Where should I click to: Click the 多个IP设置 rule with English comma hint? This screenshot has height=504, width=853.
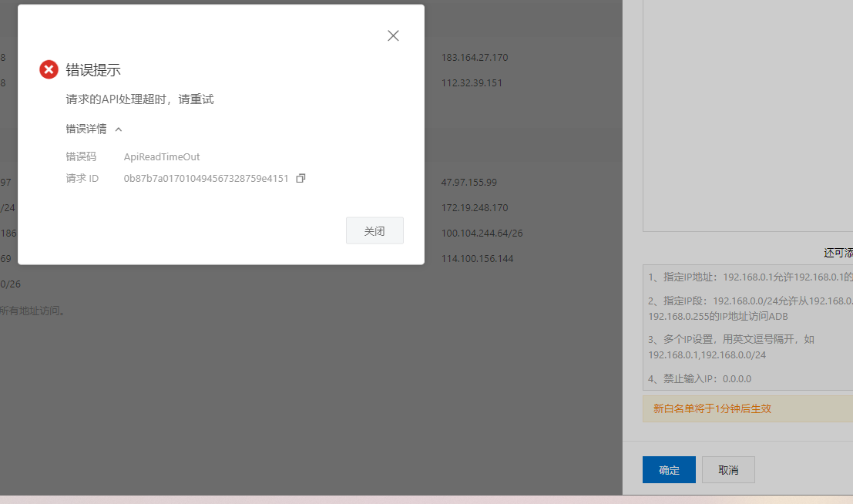pyautogui.click(x=731, y=348)
